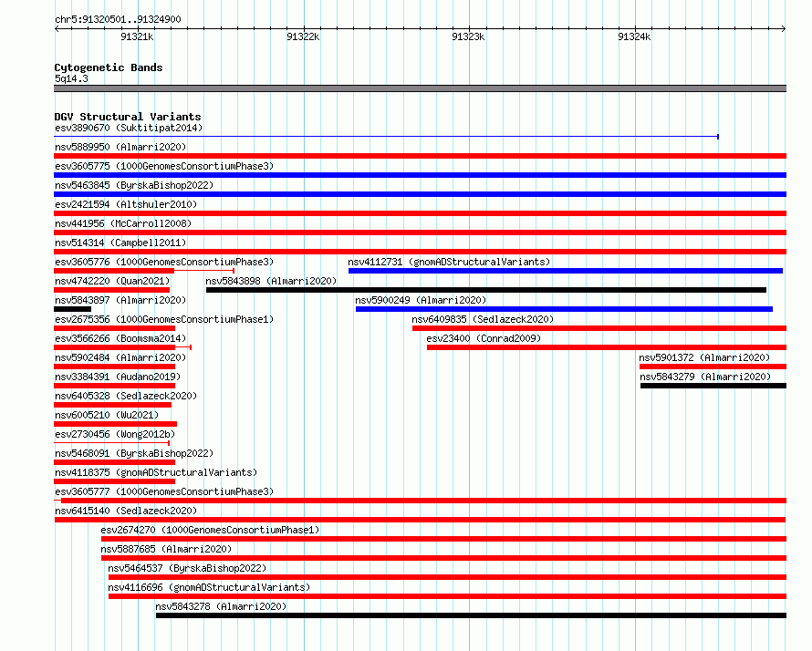The width and height of the screenshot is (812, 651).
Task: Click nsv5843278 (Almarri2020) variant label
Action: click(221, 606)
